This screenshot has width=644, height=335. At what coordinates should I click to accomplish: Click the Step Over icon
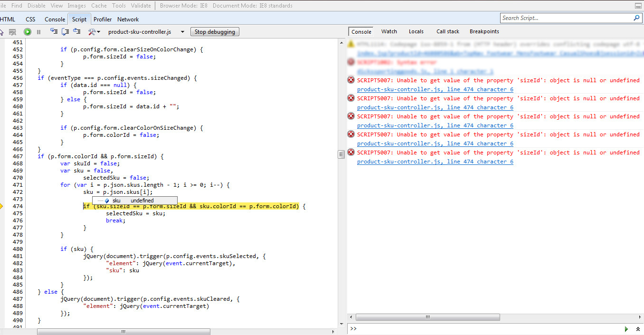(65, 32)
